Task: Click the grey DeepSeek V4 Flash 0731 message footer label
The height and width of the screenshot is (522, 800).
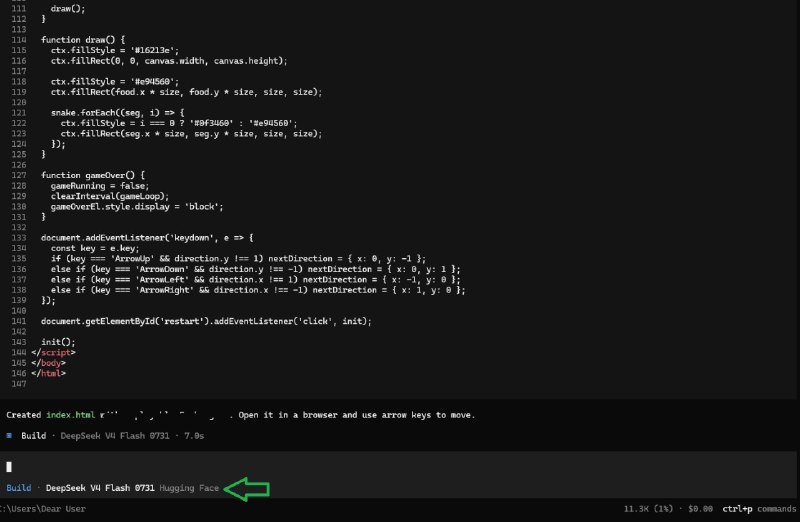Action: [115, 436]
